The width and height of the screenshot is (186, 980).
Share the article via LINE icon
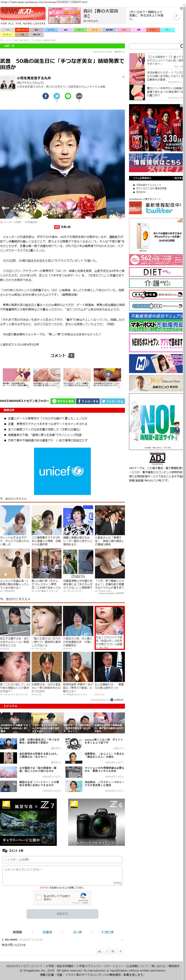68,96
